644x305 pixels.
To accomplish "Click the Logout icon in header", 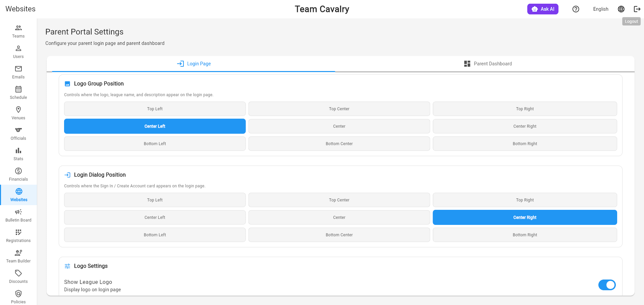I will pos(637,9).
